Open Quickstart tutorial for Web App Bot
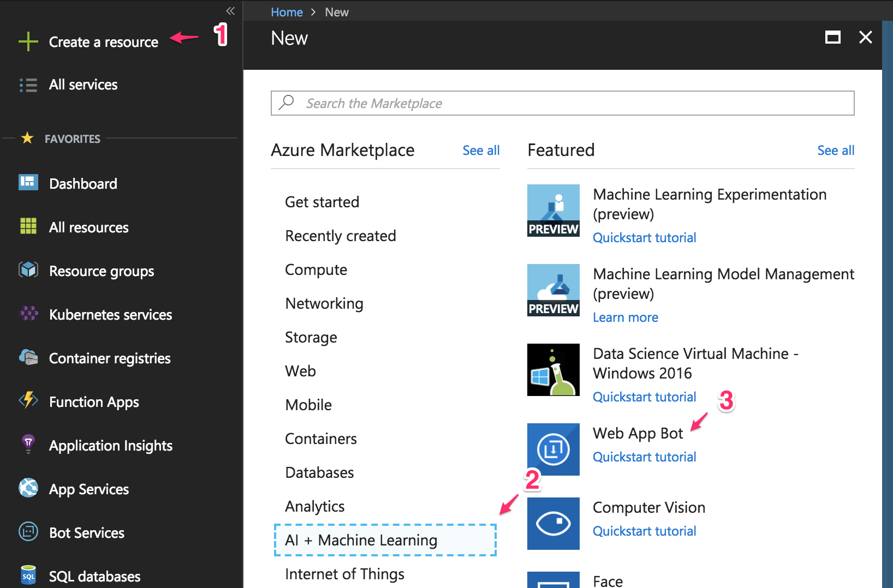This screenshot has width=893, height=588. point(644,457)
